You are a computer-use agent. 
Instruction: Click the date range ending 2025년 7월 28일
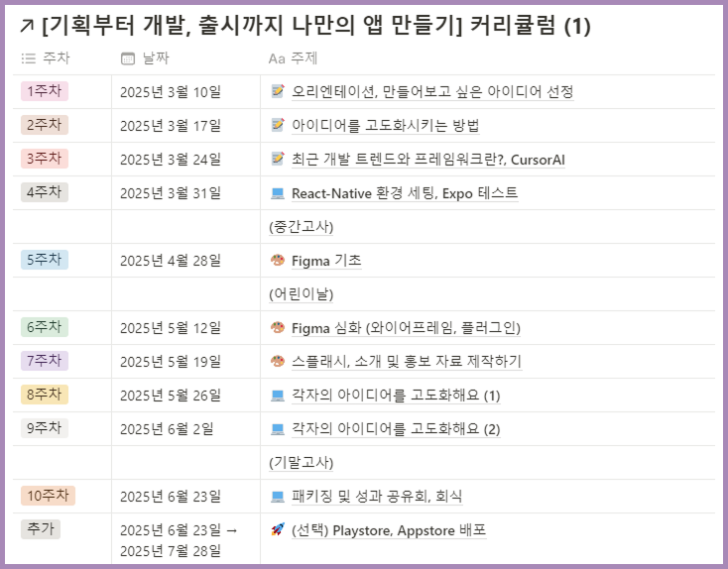pos(179,540)
